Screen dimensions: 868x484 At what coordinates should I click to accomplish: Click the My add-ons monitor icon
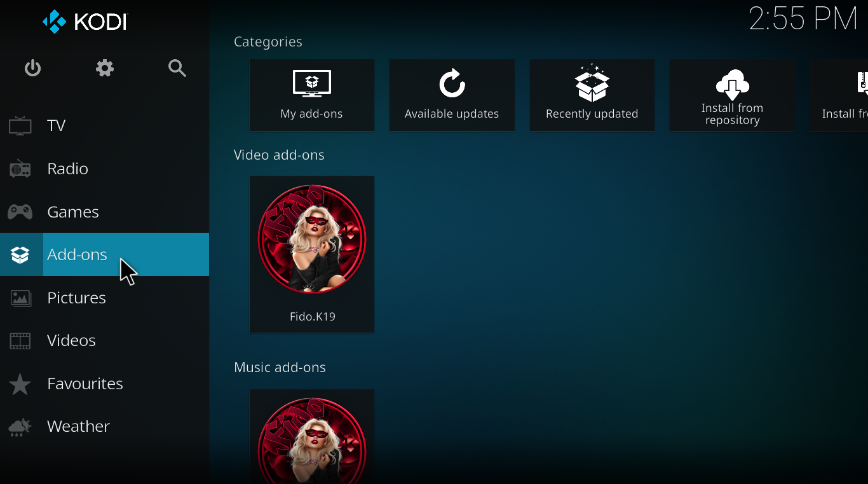tap(311, 83)
